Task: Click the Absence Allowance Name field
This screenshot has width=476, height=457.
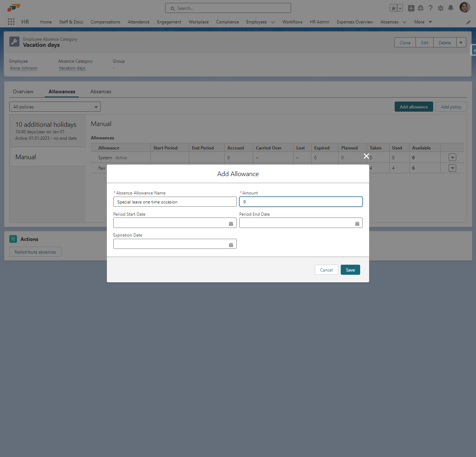Action: [175, 202]
